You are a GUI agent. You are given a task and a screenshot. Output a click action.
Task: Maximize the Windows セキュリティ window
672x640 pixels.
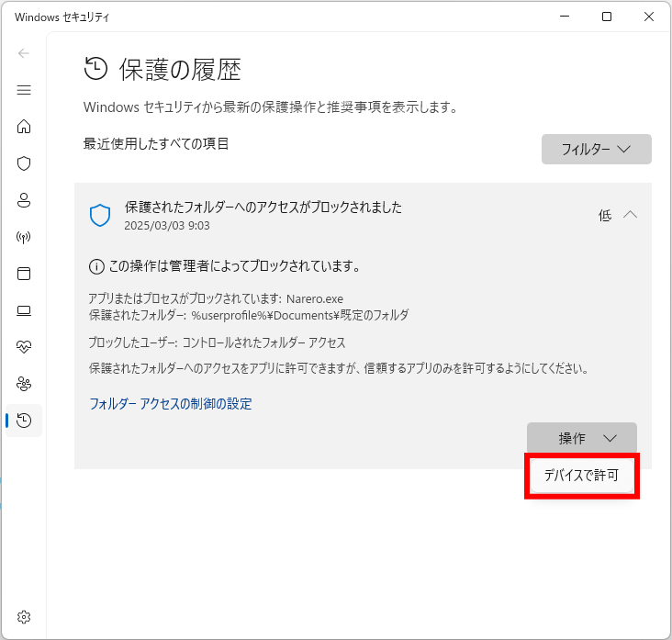click(x=607, y=17)
